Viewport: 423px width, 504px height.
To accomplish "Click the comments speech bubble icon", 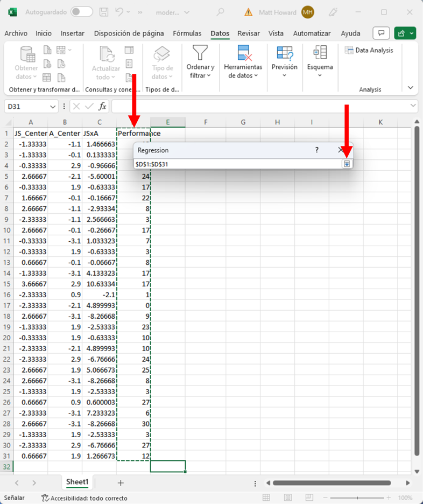I will [381, 33].
